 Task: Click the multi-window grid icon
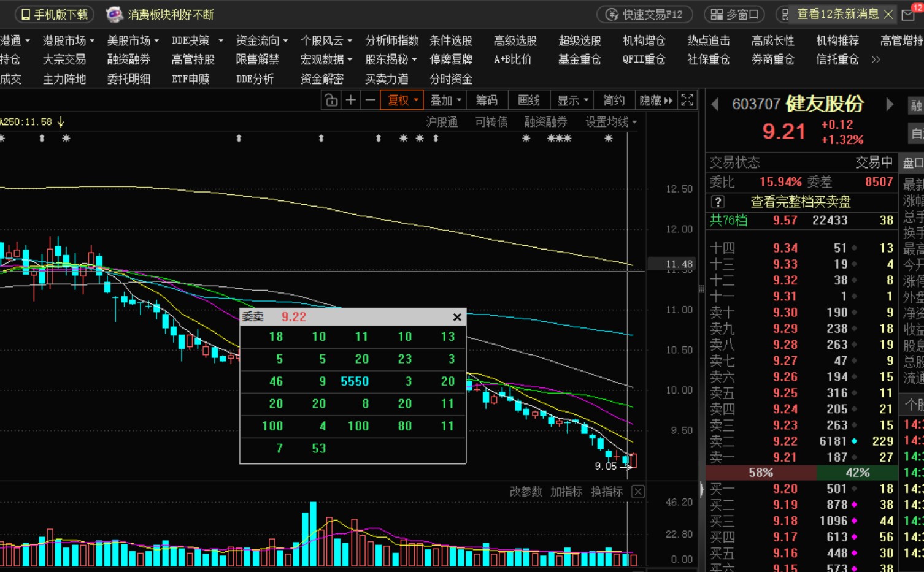[717, 14]
